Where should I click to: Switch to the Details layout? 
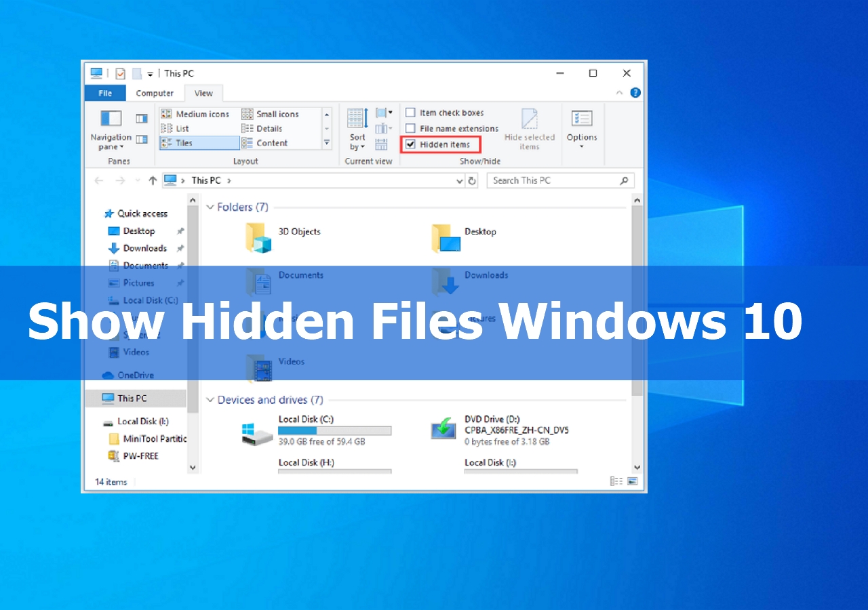[262, 128]
